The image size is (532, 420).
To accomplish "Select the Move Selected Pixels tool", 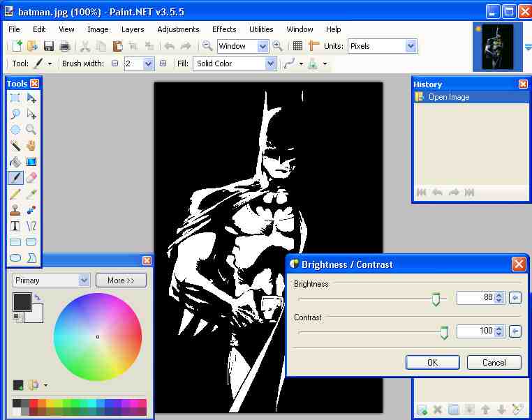I will coord(31,98).
